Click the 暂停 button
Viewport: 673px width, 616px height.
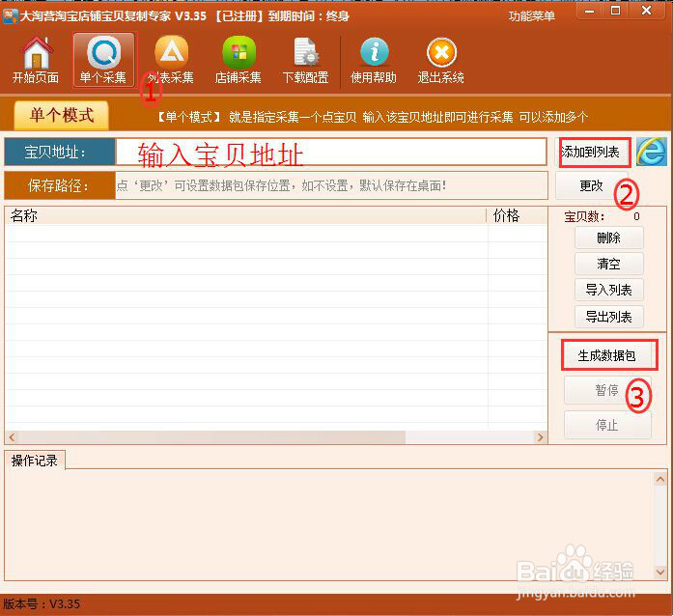tap(607, 390)
